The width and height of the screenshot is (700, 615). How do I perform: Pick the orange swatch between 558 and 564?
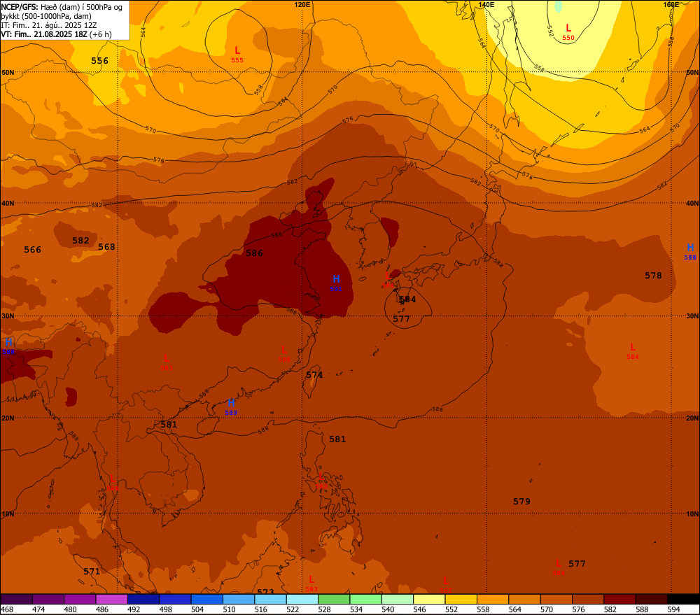492,599
